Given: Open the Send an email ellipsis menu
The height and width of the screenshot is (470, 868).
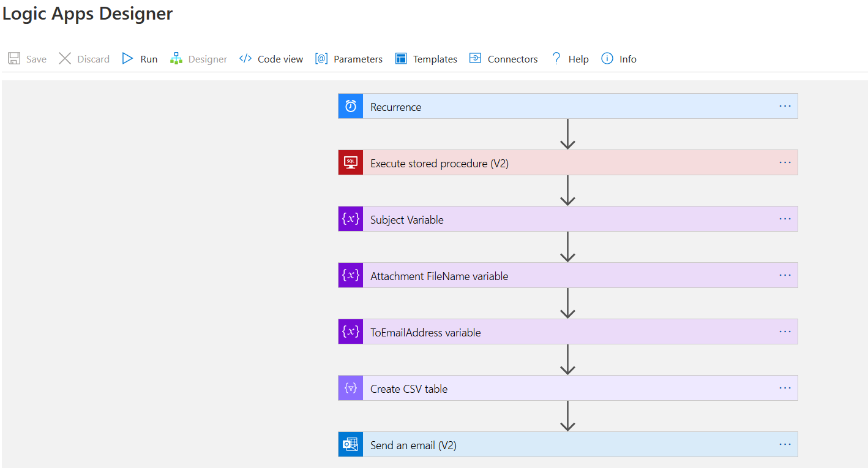Looking at the screenshot, I should pos(785,444).
